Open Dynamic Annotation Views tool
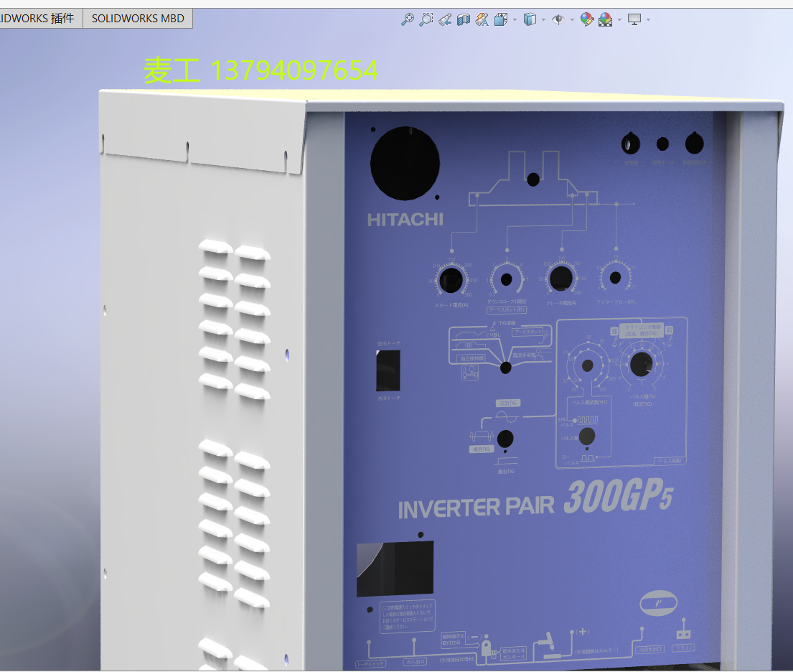Viewport: 793px width, 672px height. pos(482,19)
